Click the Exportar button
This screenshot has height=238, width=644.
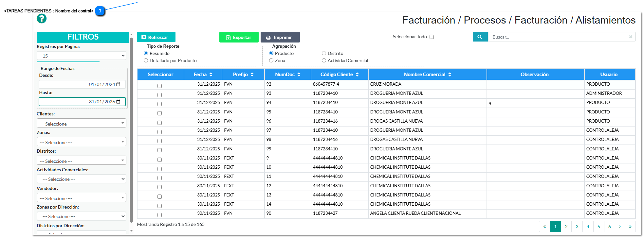tap(239, 37)
